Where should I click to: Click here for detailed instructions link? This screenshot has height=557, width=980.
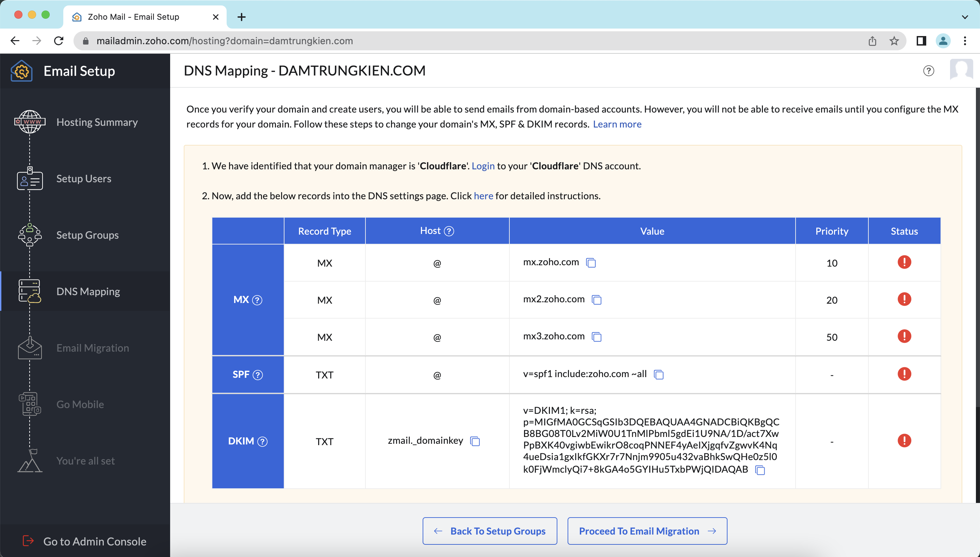pos(484,196)
